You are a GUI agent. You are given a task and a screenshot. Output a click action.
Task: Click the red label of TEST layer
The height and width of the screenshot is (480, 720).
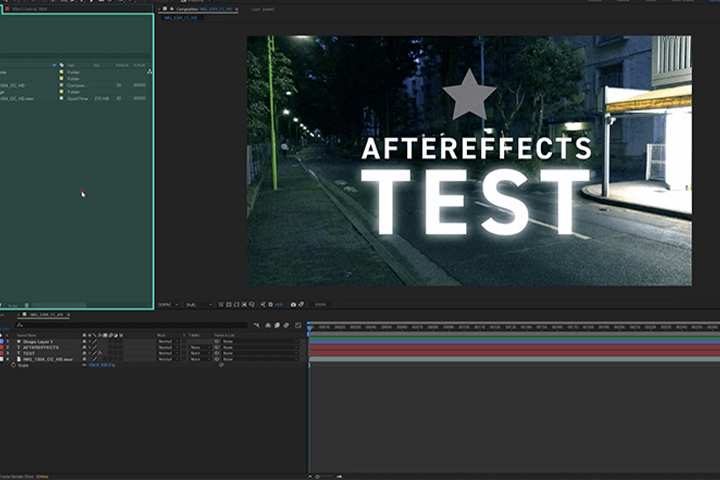2,353
